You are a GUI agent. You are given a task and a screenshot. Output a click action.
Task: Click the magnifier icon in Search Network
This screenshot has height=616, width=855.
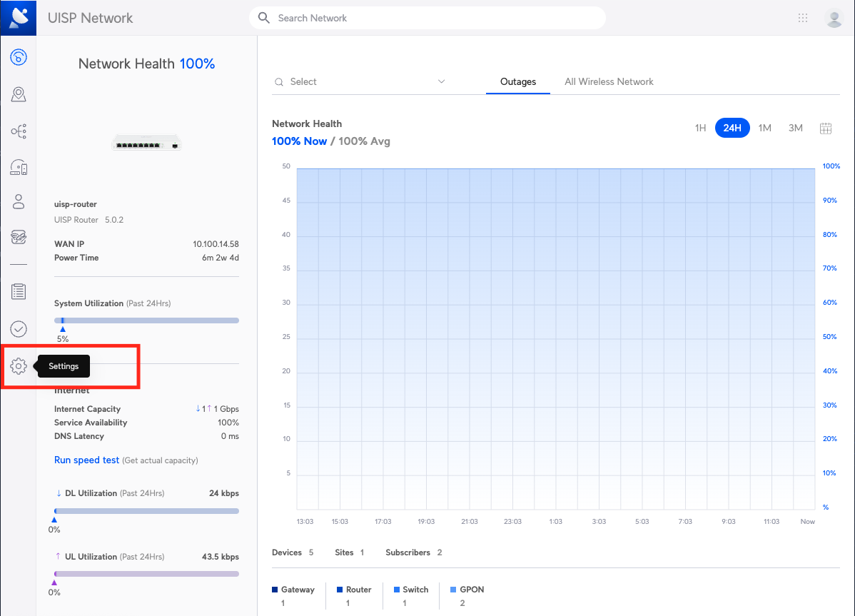coord(264,18)
